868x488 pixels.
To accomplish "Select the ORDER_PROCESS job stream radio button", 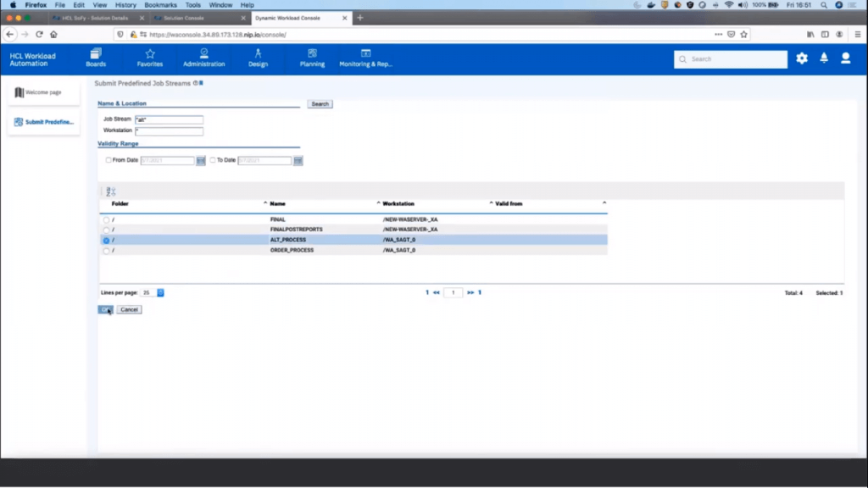I will click(106, 250).
